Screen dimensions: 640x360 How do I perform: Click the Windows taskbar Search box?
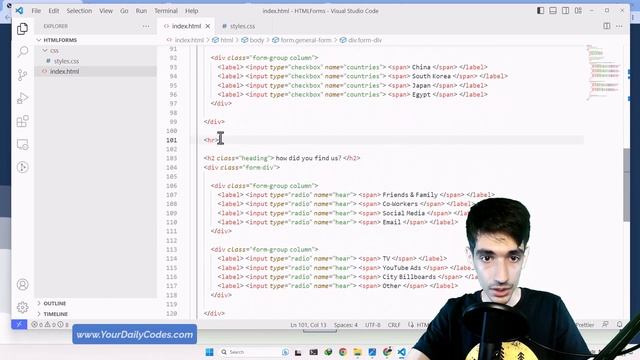tap(249, 352)
